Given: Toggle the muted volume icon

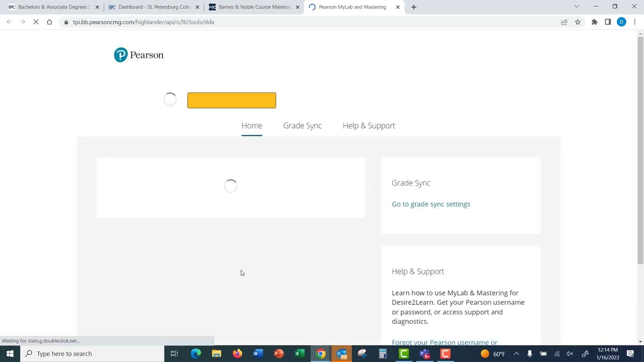Looking at the screenshot, I should click(x=570, y=353).
